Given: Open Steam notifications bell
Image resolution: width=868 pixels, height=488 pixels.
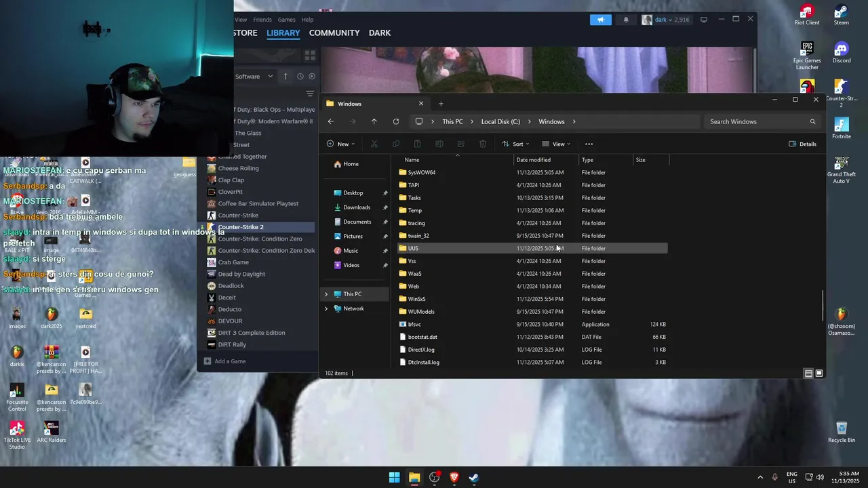Looking at the screenshot, I should [626, 20].
